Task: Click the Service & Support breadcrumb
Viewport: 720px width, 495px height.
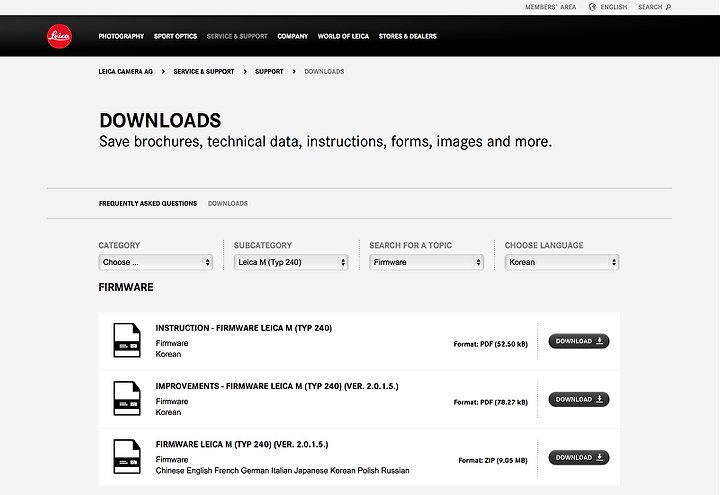Action: coord(204,72)
